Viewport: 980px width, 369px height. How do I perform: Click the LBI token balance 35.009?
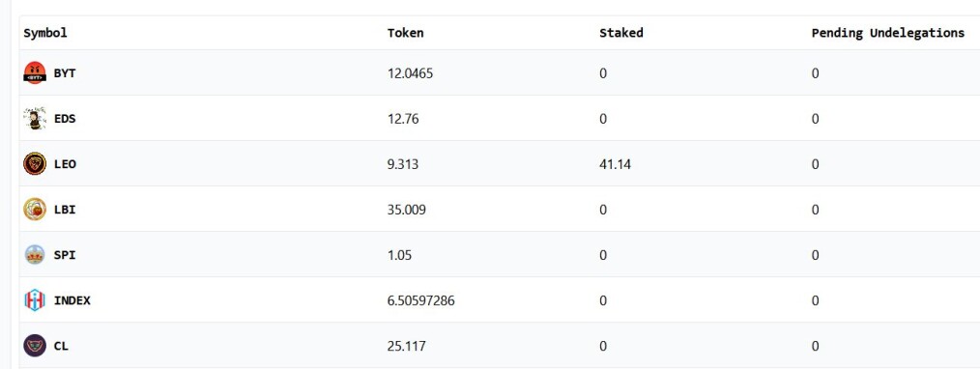pos(406,210)
